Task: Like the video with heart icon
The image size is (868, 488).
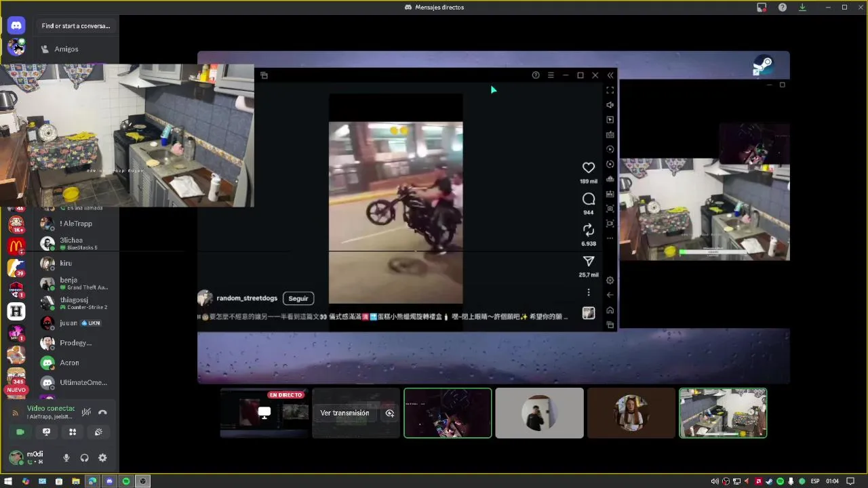Action: pos(589,167)
